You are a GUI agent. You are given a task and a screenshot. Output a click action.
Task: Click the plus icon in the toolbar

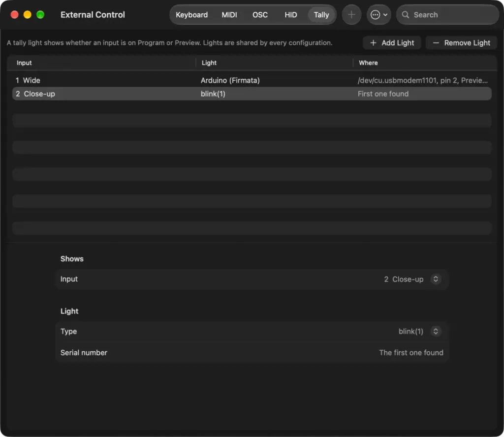[351, 15]
